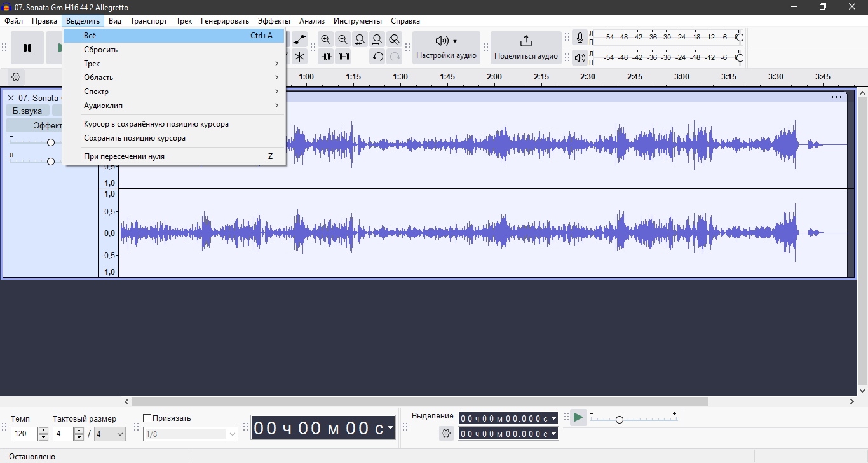Open beat denominator 4 combo box
The image size is (868, 463).
coord(110,434)
